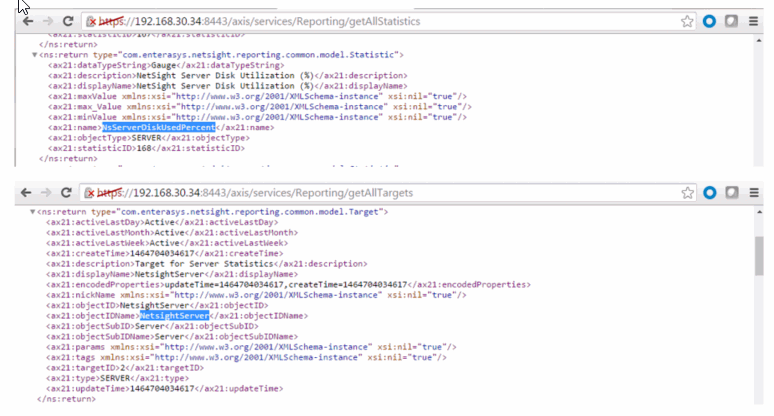
Task: Click the activeLastWeek Active line
Action: [167, 243]
